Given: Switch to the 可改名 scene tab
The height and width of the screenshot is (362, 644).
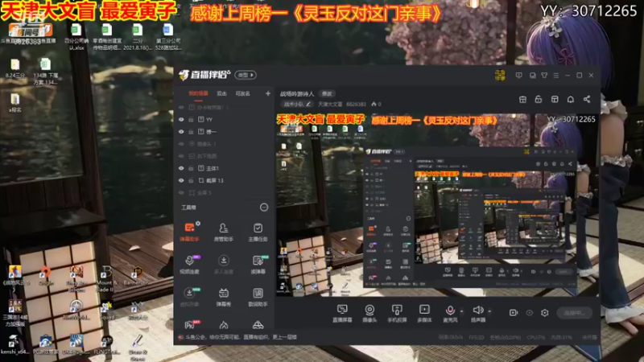Looking at the screenshot, I should tap(243, 93).
